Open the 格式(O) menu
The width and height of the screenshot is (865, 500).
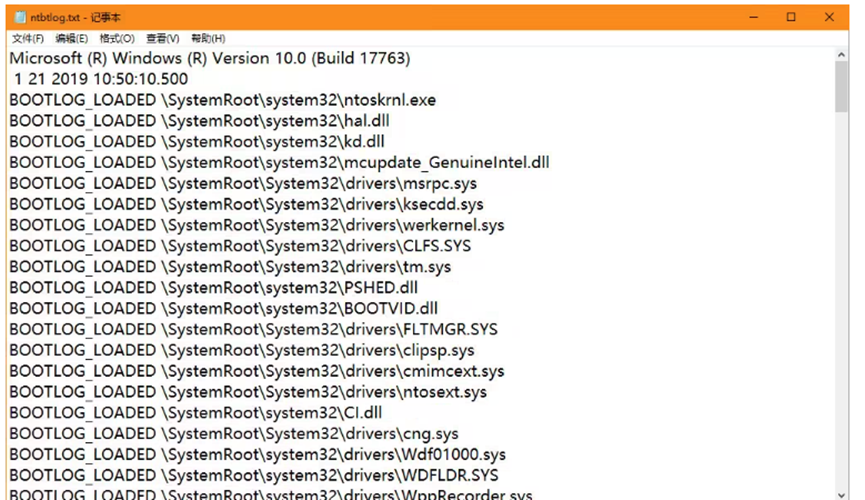click(x=117, y=39)
